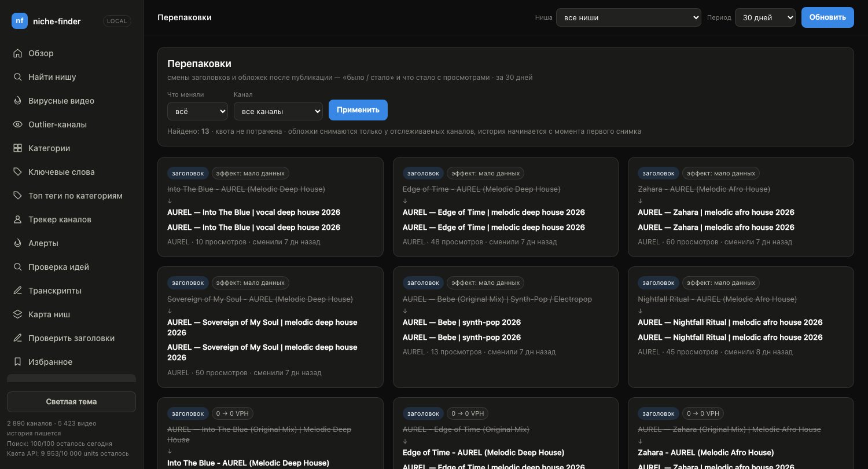Click the Поиск: 100/100 осталось сегодня line
The image size is (868, 469).
pyautogui.click(x=60, y=444)
